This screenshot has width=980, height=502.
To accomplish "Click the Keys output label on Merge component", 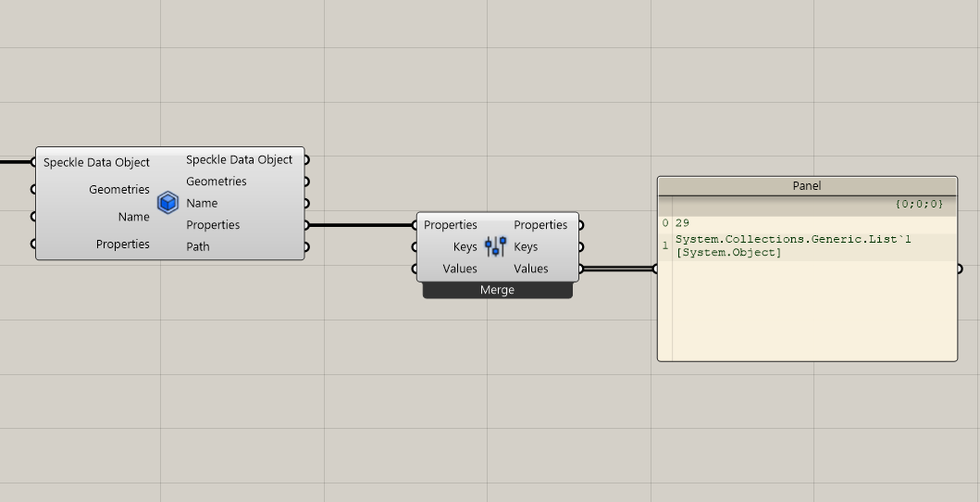I will (x=526, y=247).
